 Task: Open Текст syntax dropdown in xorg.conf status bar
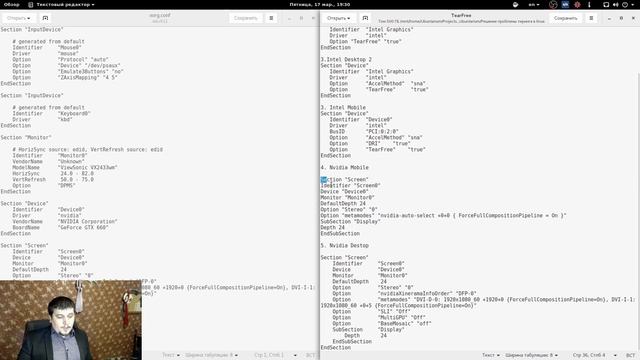click(171, 355)
